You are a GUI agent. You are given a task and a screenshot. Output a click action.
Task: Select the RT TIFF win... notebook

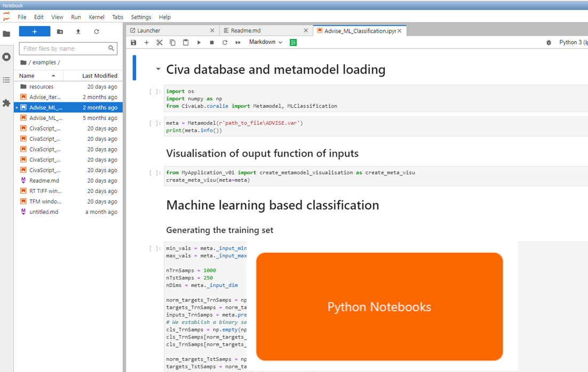coord(68,191)
